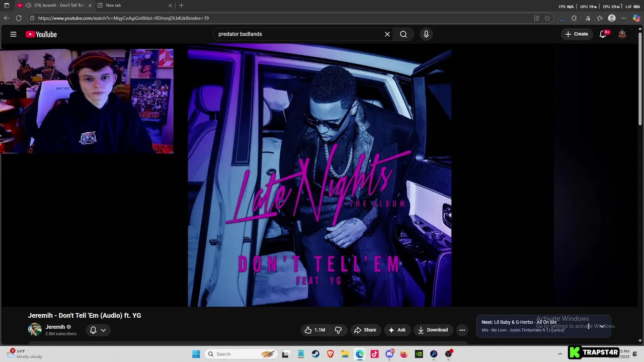
Task: Open YouTube notifications bell
Action: pyautogui.click(x=603, y=34)
